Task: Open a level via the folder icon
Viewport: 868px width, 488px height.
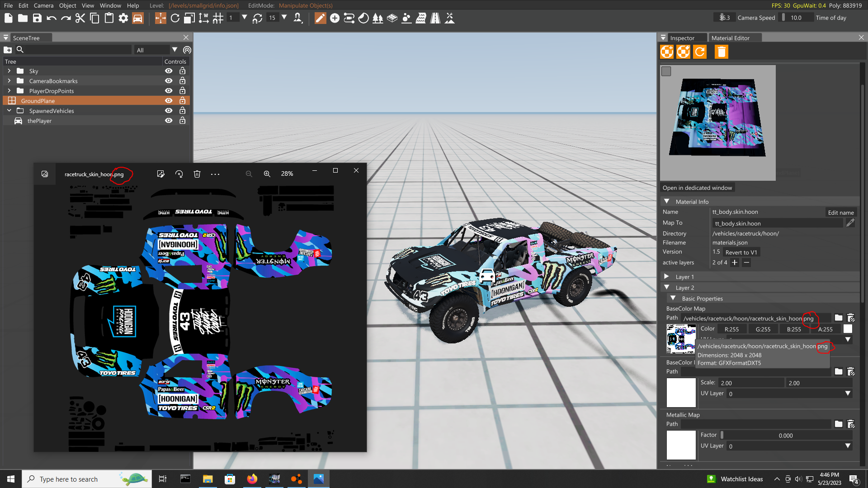Action: [23, 18]
